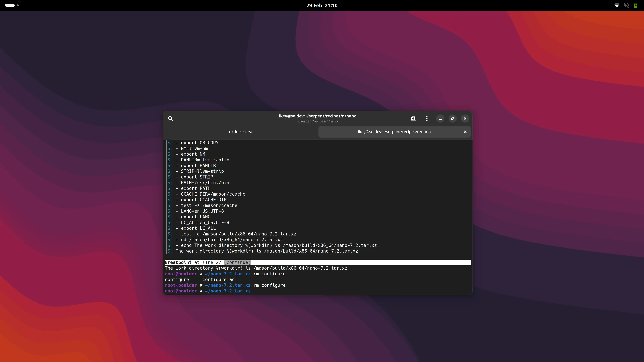This screenshot has width=644, height=362.
Task: Click the 'NM=llvm-nm' line
Action: click(x=192, y=148)
